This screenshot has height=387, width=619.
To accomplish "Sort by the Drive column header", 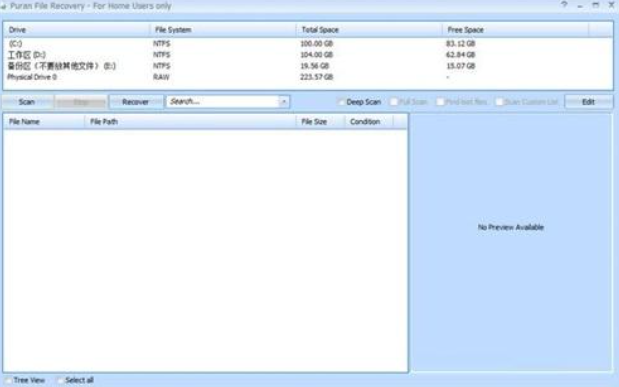I will [x=77, y=30].
